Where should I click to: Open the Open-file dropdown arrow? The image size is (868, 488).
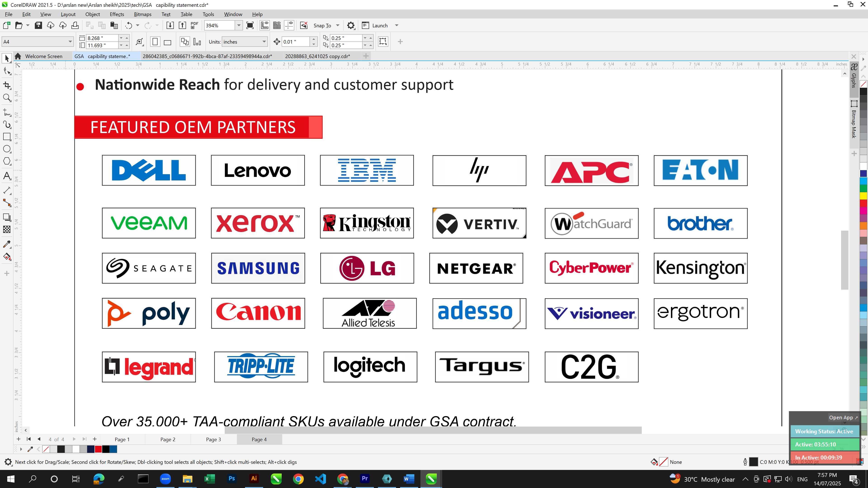click(28, 25)
